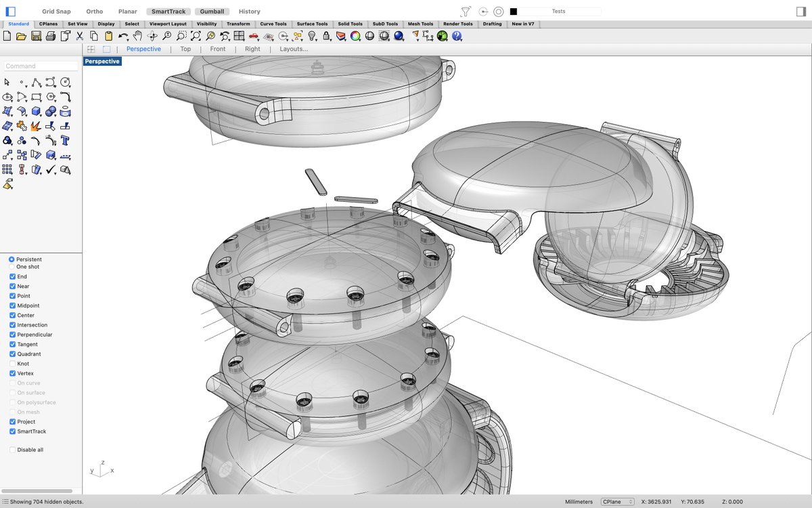Click the Layouts... button
Viewport: 812px width, 508px height.
coord(295,48)
